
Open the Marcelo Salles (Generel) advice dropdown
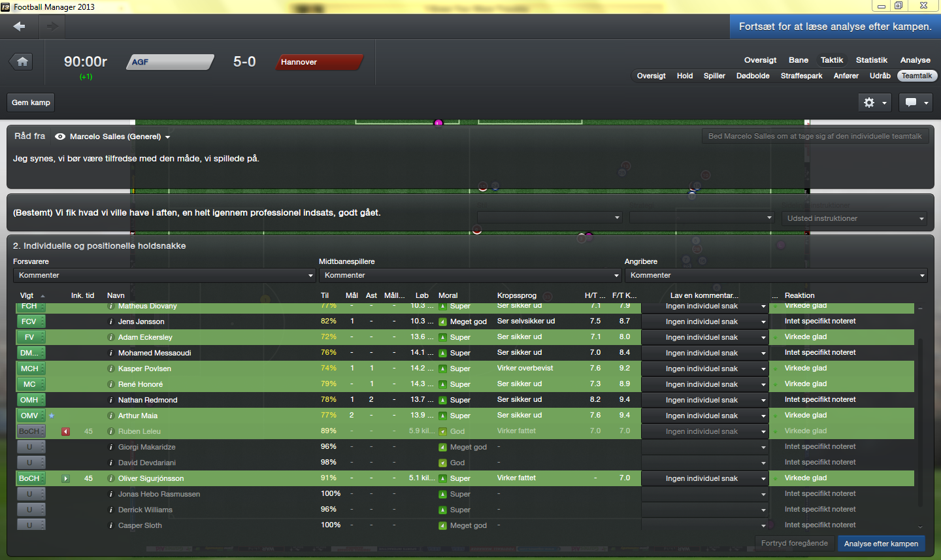(x=120, y=137)
